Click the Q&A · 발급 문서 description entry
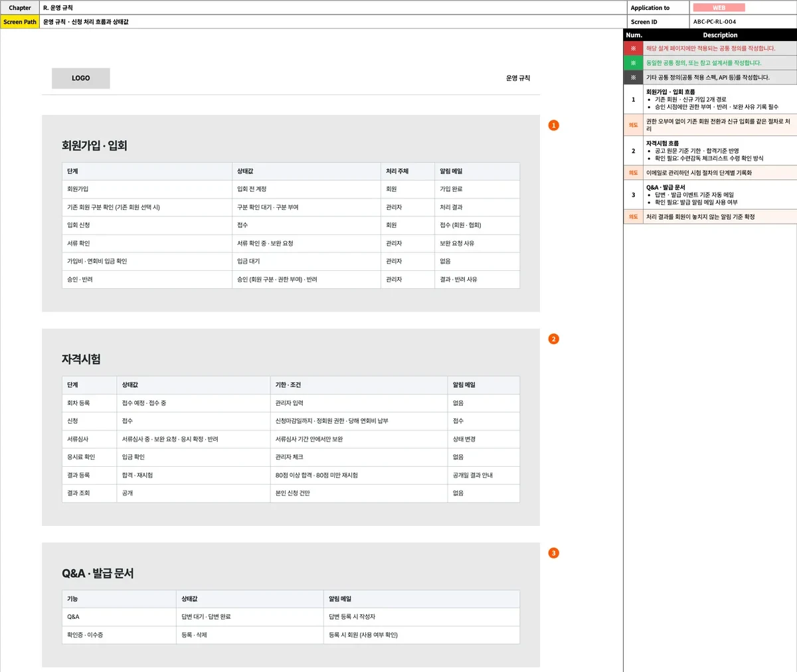 pyautogui.click(x=721, y=195)
